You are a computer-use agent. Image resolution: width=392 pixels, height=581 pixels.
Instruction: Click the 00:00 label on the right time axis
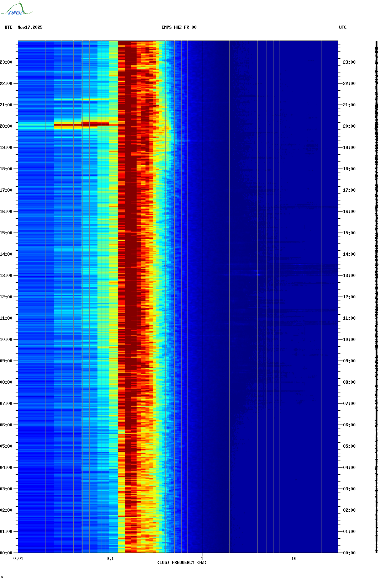(349, 553)
